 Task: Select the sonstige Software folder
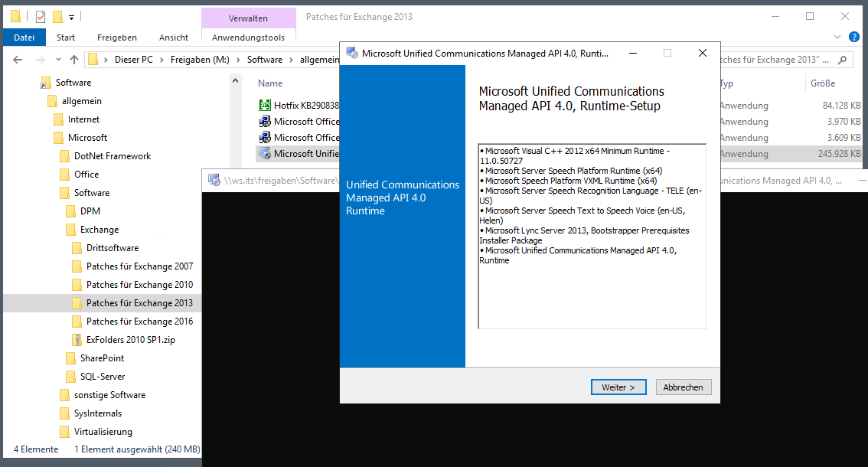[x=109, y=395]
